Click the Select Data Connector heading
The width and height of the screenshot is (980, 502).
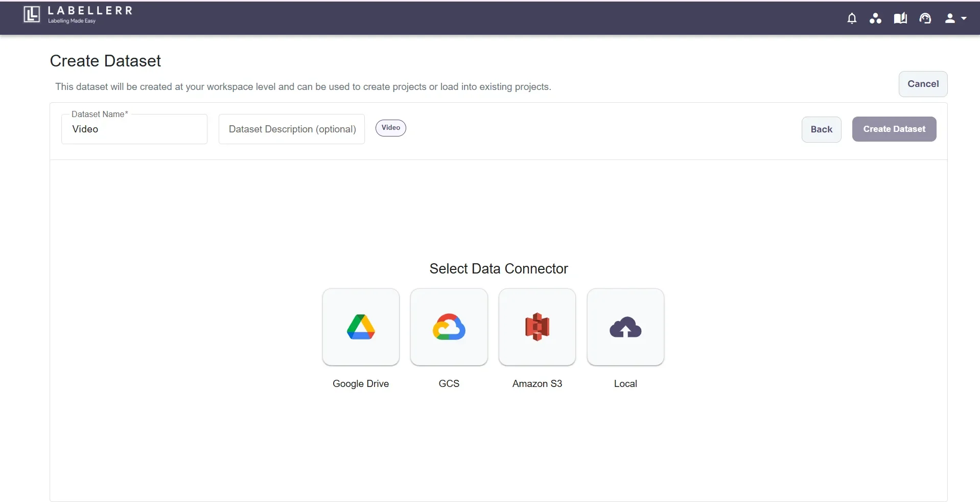(499, 269)
